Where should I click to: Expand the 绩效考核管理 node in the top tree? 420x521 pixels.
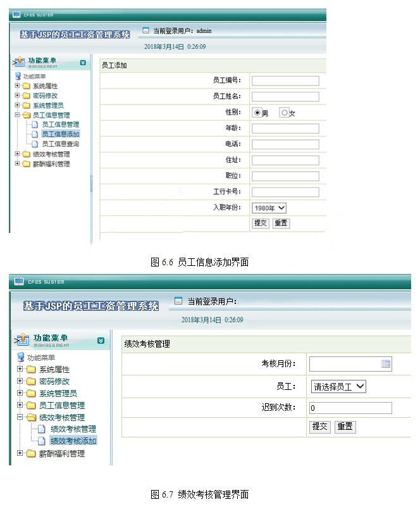pyautogui.click(x=17, y=154)
